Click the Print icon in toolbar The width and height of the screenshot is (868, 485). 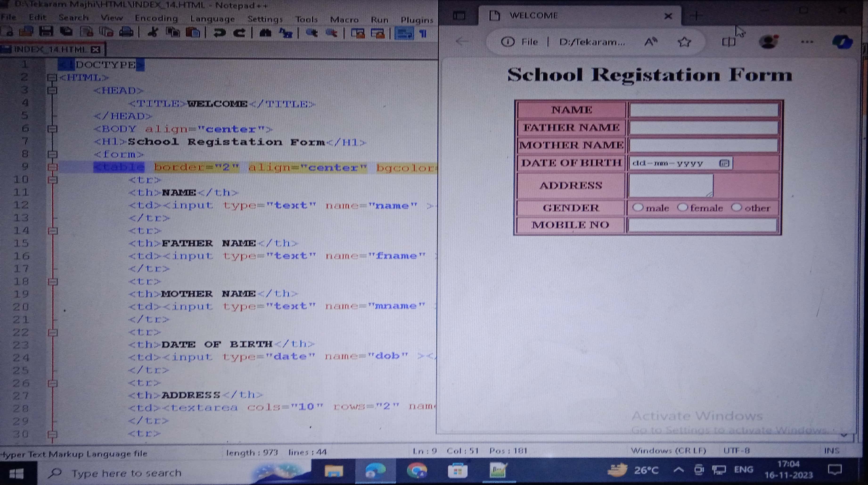[126, 32]
